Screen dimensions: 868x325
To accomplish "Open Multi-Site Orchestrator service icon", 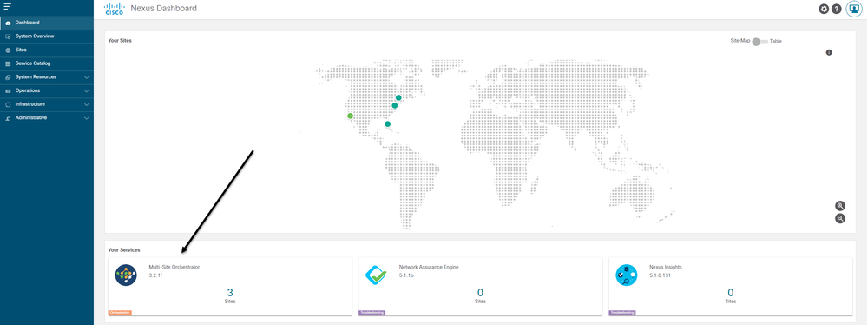I will 126,275.
